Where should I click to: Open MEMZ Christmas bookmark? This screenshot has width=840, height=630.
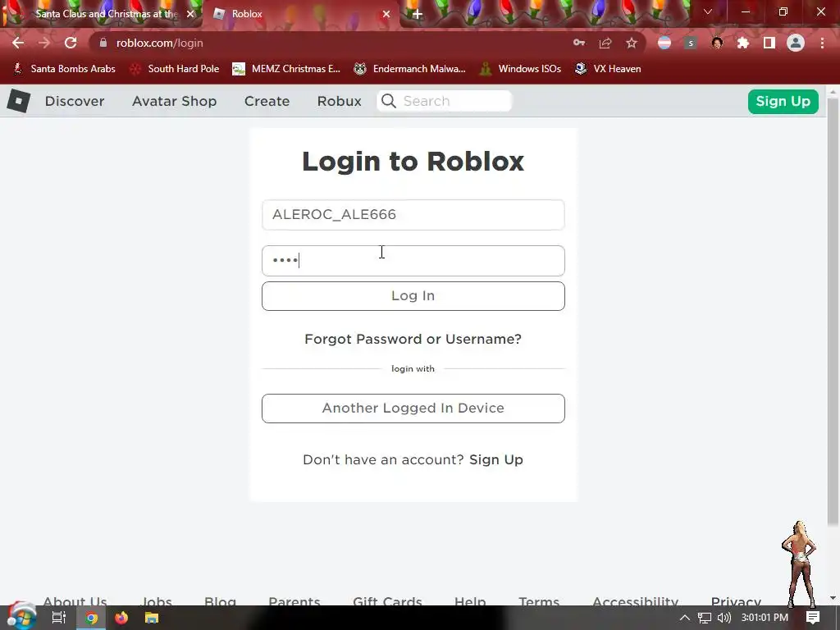point(286,69)
